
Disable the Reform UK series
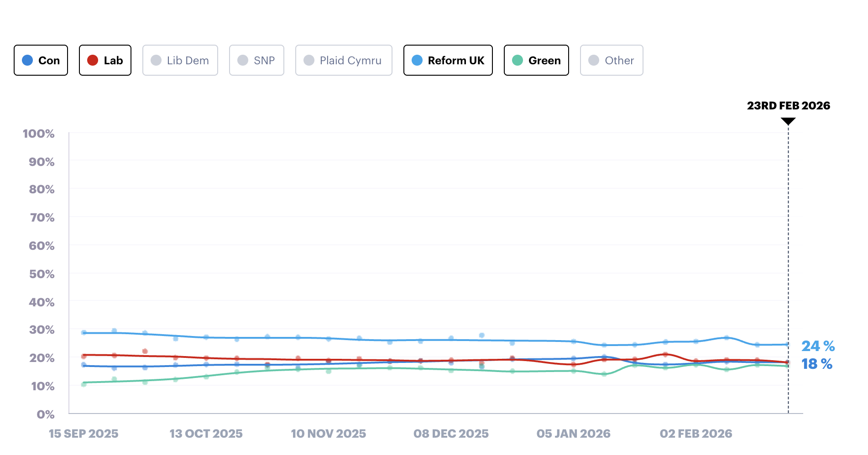(x=448, y=60)
